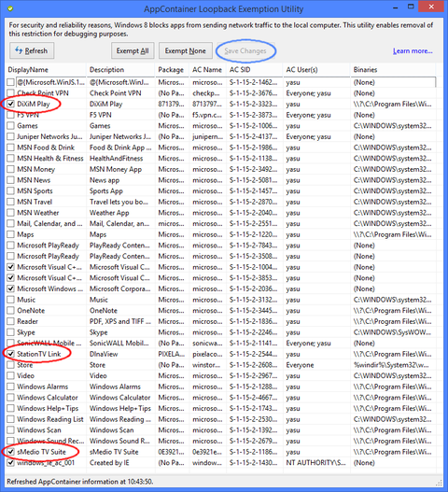Sort by AC User(s) column header
Screen dimensions: 448x492
point(316,70)
